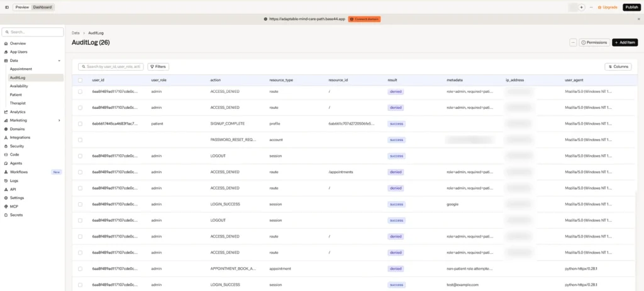Image resolution: width=644 pixels, height=291 pixels.
Task: Click the Connect domain button
Action: point(364,19)
